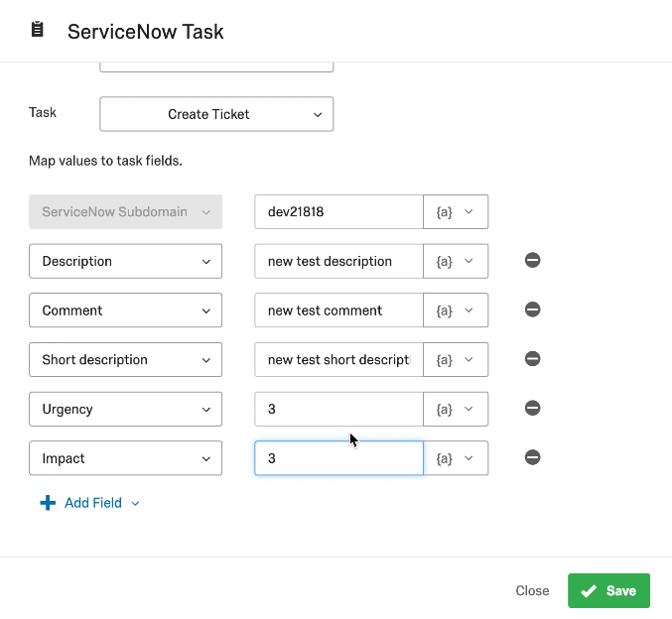Click the Close button
The image size is (672, 619).
532,590
